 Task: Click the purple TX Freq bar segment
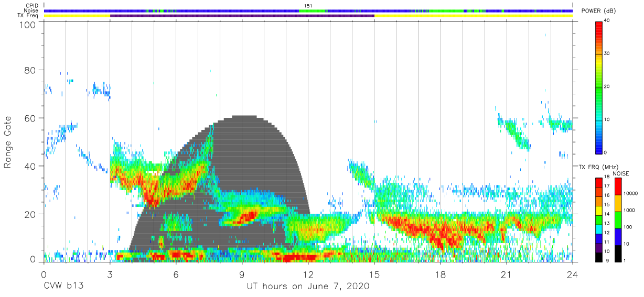pyautogui.click(x=242, y=16)
